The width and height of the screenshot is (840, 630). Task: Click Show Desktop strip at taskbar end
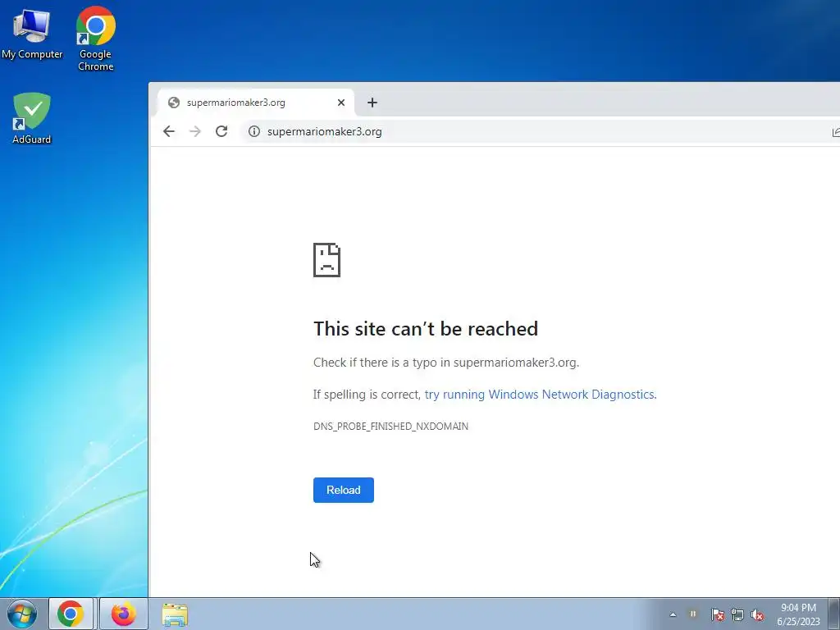point(834,614)
